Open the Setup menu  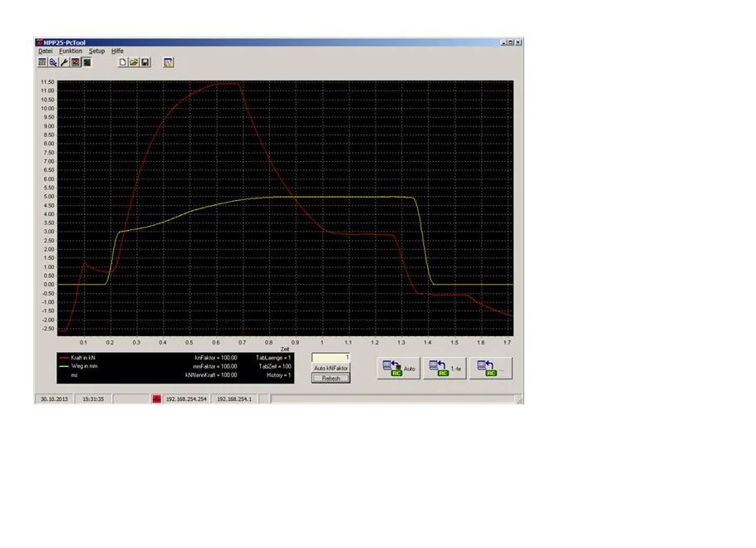96,51
